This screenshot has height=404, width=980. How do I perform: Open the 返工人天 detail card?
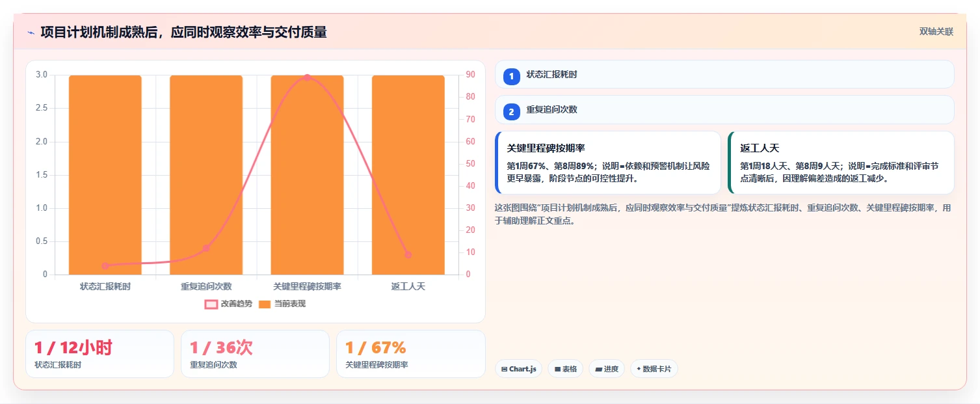tap(841, 163)
